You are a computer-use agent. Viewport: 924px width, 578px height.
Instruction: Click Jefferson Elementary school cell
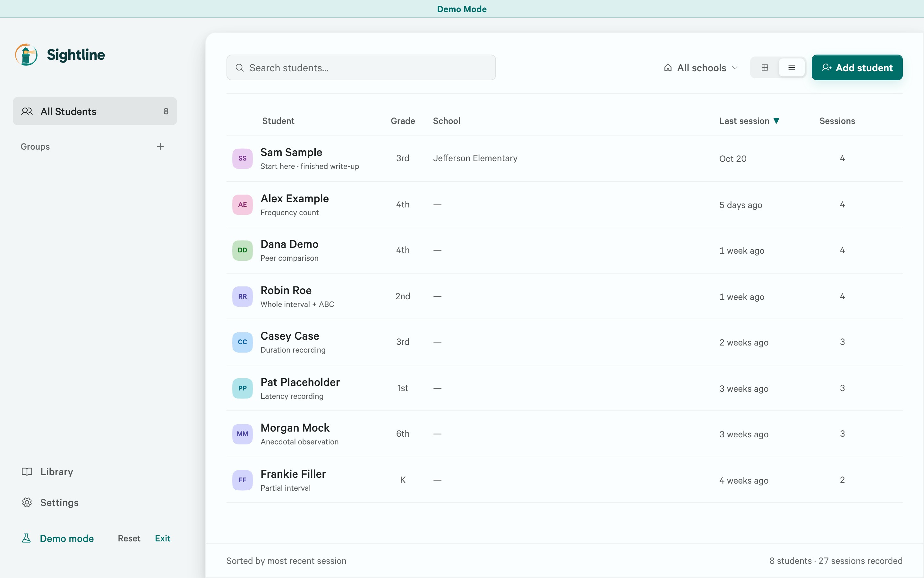[x=475, y=158]
